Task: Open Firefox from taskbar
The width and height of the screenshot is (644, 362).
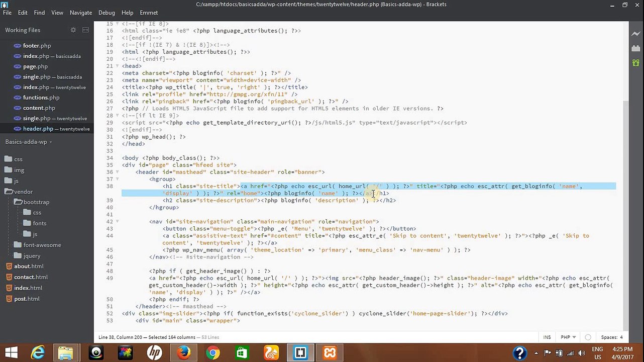Action: click(183, 352)
